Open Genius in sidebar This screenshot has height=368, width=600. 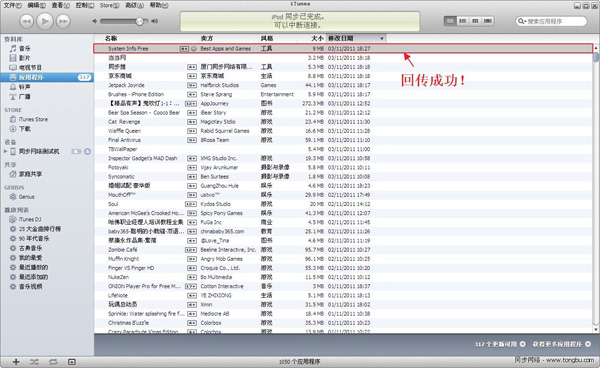pyautogui.click(x=47, y=197)
